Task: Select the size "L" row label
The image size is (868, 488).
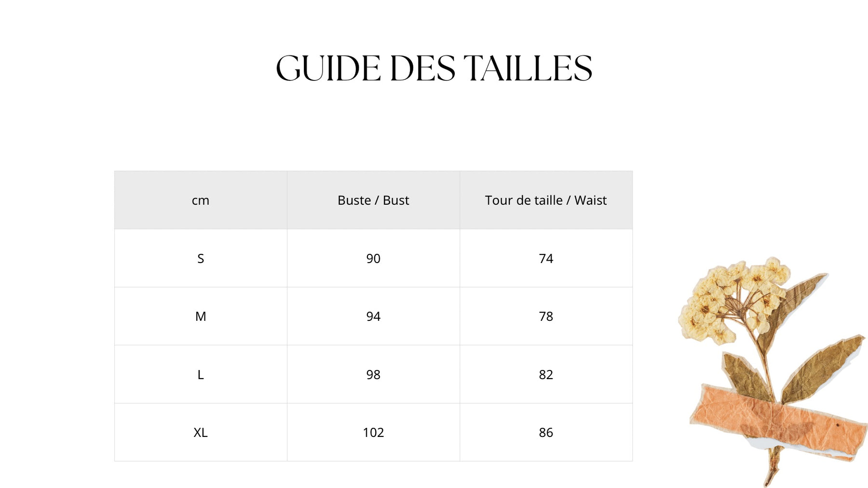Action: pos(201,375)
